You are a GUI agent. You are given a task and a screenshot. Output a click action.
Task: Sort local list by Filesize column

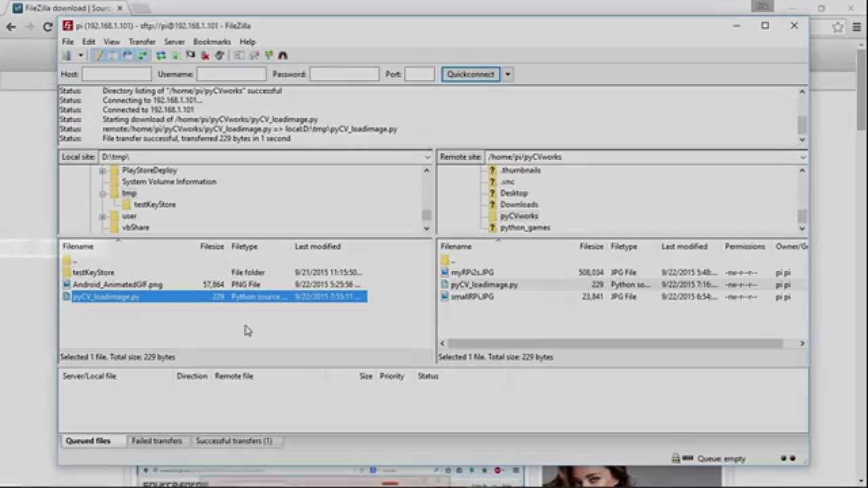click(x=212, y=246)
